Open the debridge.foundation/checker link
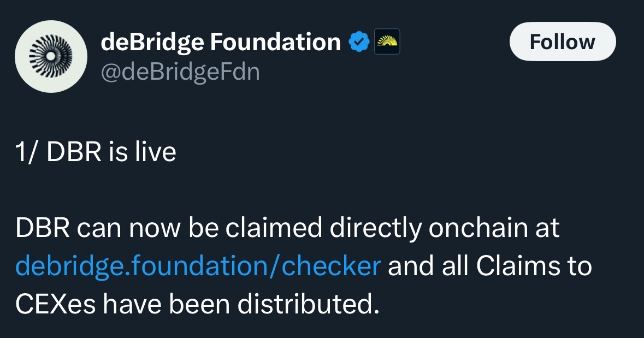This screenshot has width=644, height=338. pos(198,266)
